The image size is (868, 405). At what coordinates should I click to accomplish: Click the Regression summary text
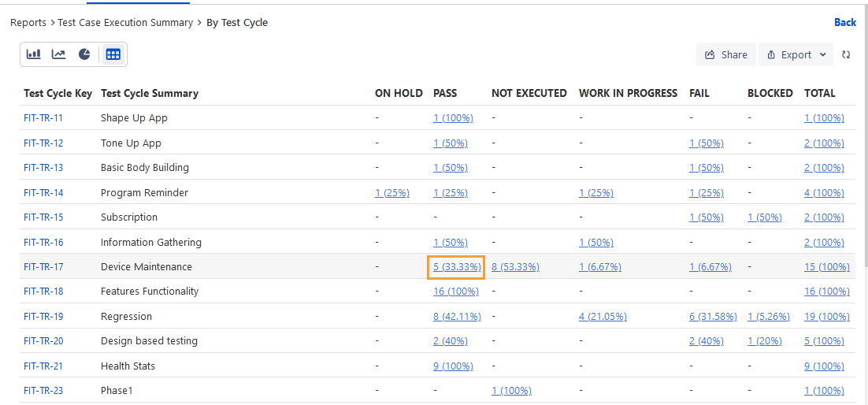pos(126,316)
